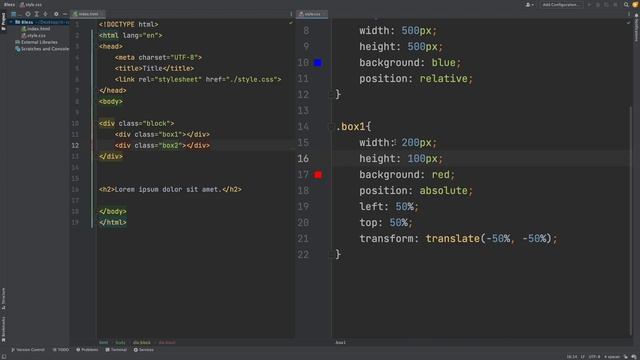Open project tree options gear icon

coord(56,14)
